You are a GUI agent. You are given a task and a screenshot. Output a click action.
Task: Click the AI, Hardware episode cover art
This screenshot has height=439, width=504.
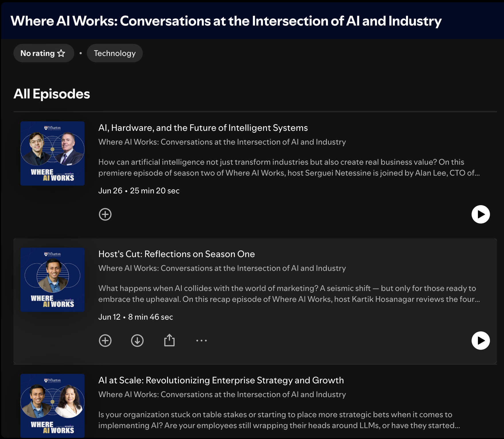coord(52,154)
